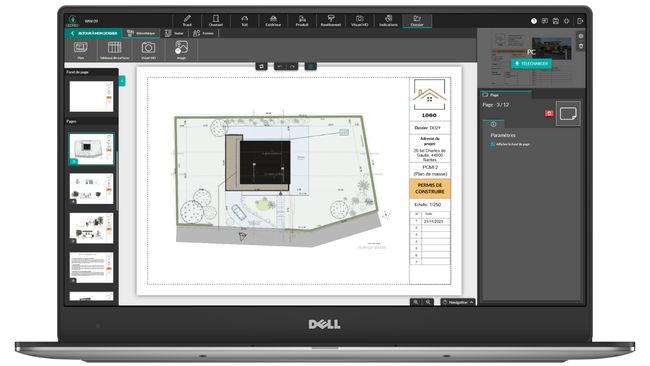The image size is (650, 366).
Task: Click Retour à mon dossier button
Action: click(x=94, y=33)
